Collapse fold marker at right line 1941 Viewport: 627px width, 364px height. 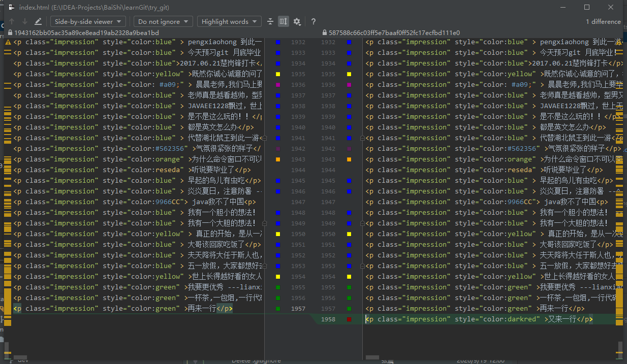click(362, 138)
